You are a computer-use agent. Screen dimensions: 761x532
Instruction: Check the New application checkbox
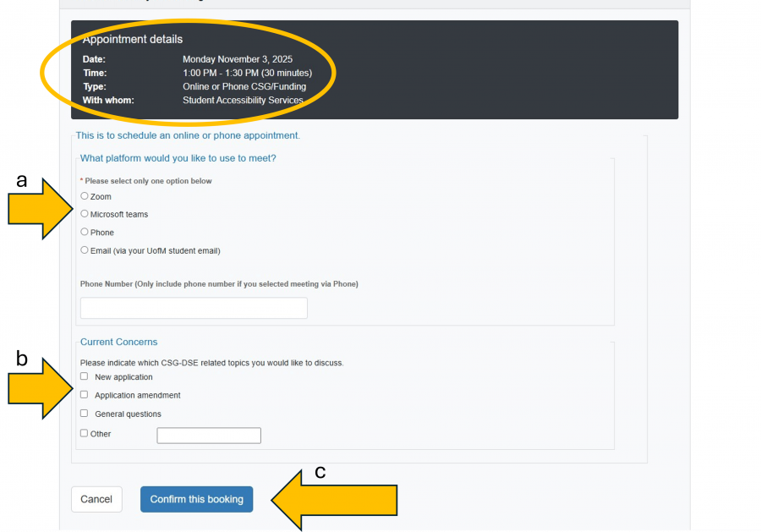click(85, 376)
